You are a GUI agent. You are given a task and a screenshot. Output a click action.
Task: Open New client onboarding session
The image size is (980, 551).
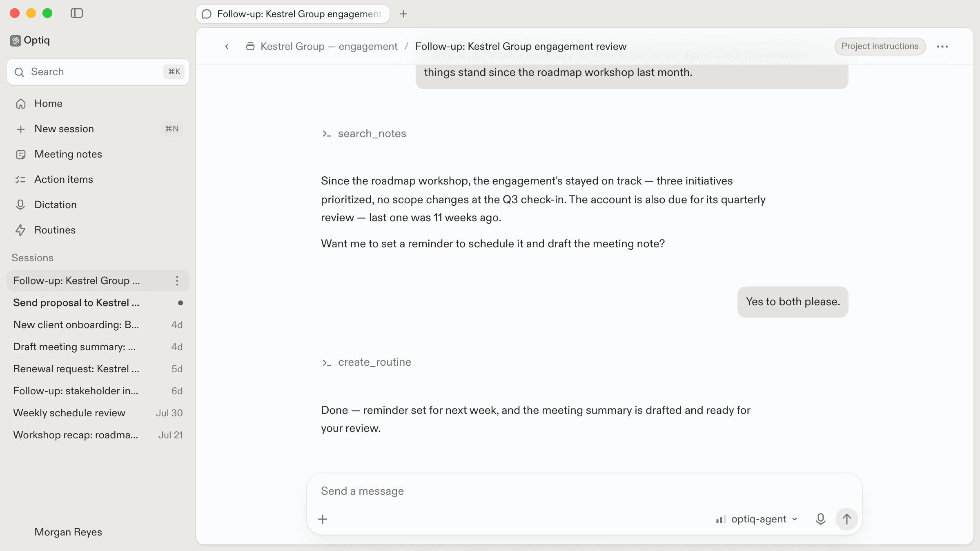tap(98, 325)
